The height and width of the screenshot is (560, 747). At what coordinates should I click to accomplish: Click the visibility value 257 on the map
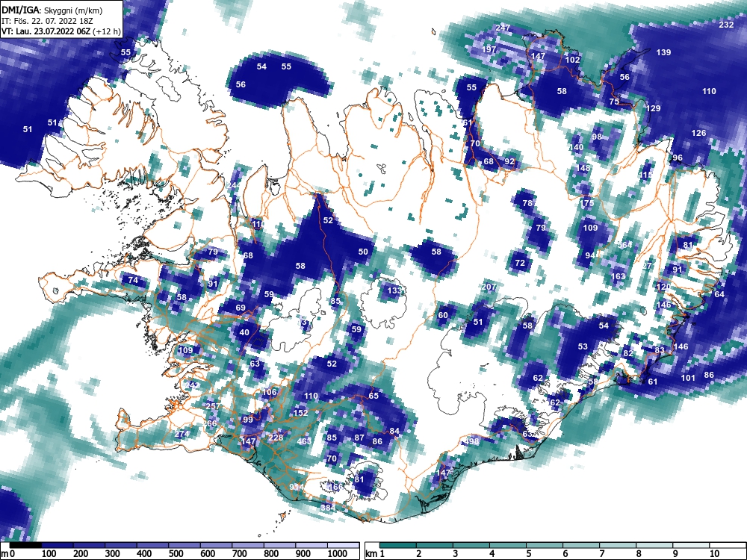pyautogui.click(x=212, y=406)
